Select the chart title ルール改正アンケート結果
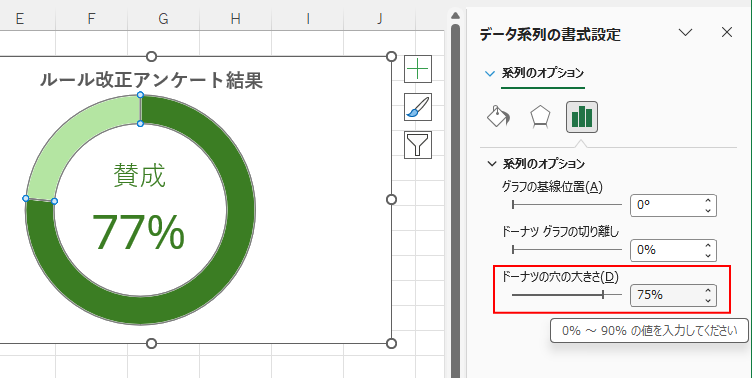This screenshot has height=378, width=752. 151,80
